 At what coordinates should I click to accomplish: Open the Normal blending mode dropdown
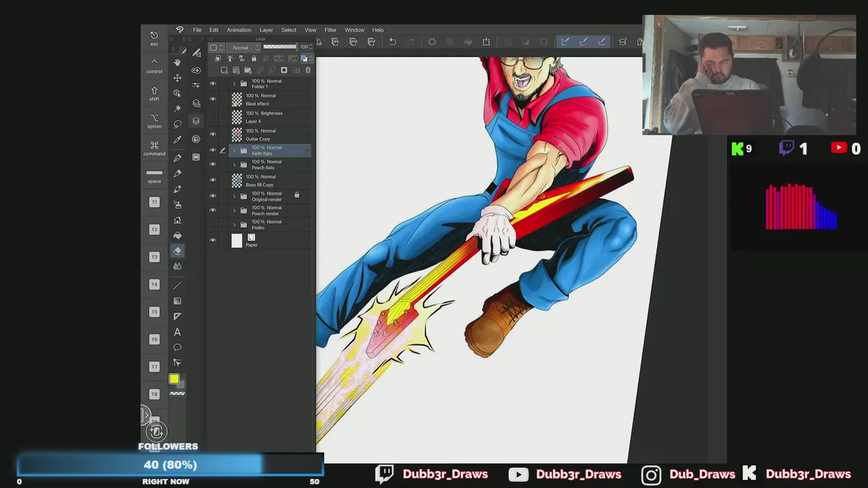243,47
